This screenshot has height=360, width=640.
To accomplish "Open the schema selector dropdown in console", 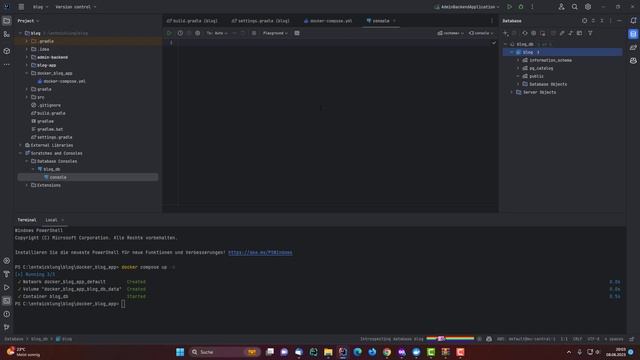I will [450, 33].
